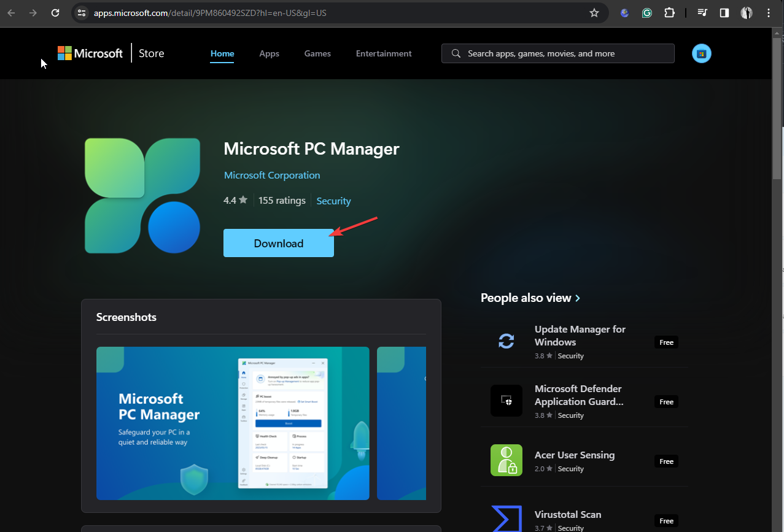Viewport: 784px width, 532px height.
Task: Click the Download button
Action: (279, 243)
